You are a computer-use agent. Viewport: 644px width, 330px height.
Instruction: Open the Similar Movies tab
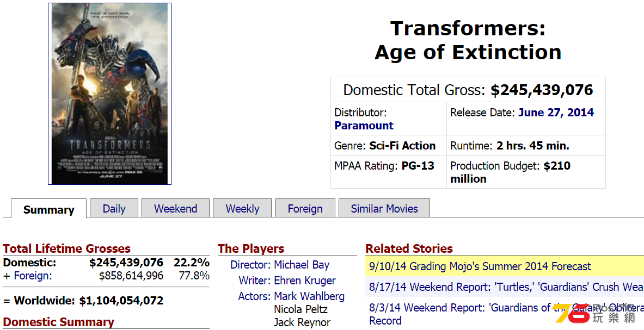pyautogui.click(x=384, y=208)
